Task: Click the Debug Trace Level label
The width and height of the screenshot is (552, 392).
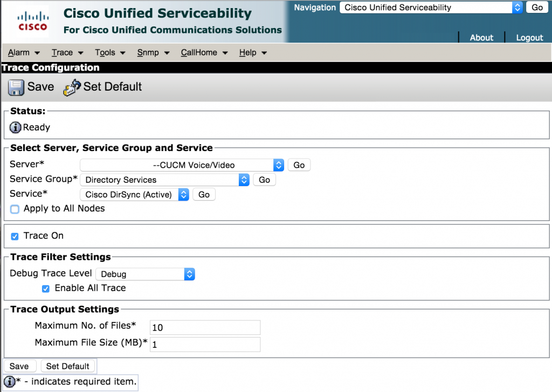Action: 51,273
